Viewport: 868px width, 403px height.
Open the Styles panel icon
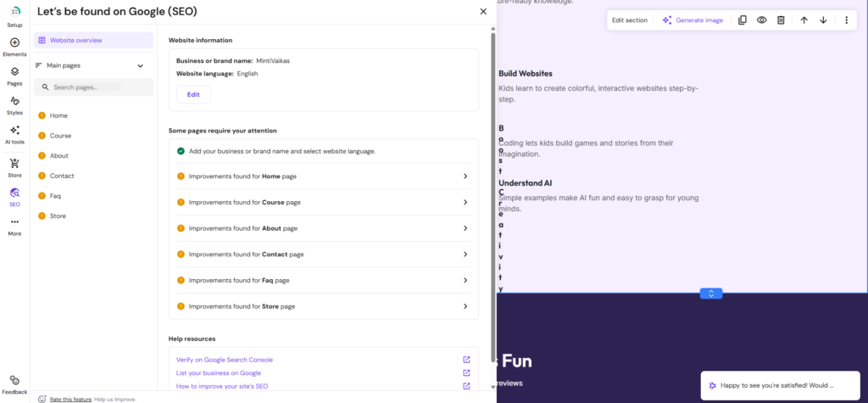pos(14,101)
